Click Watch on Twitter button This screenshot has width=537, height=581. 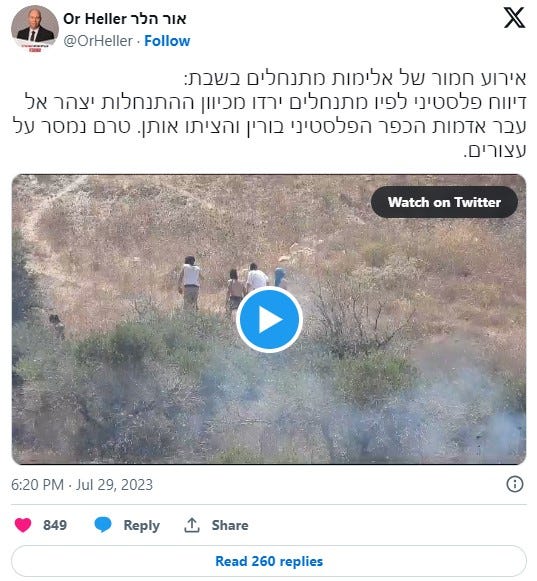tap(444, 202)
